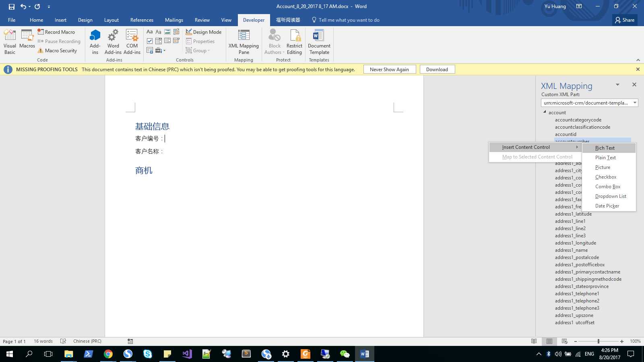Open Word Add-ins dialog
The height and width of the screenshot is (362, 644).
[113, 42]
